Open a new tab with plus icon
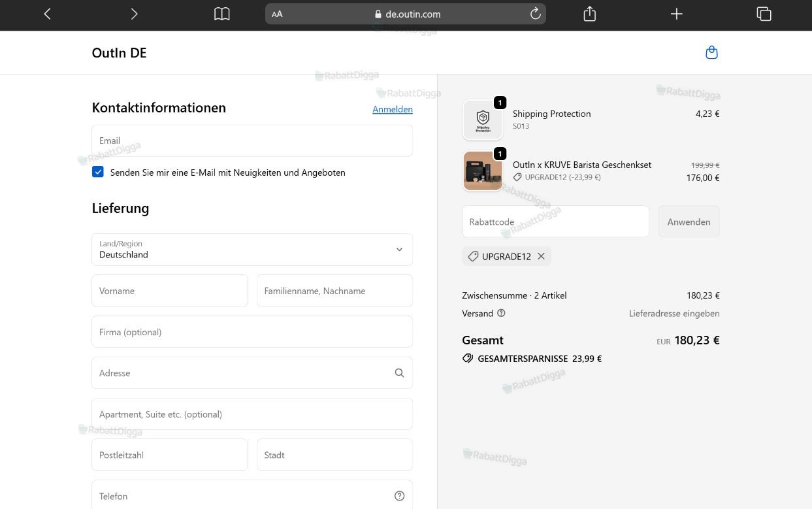The height and width of the screenshot is (509, 812). [677, 14]
